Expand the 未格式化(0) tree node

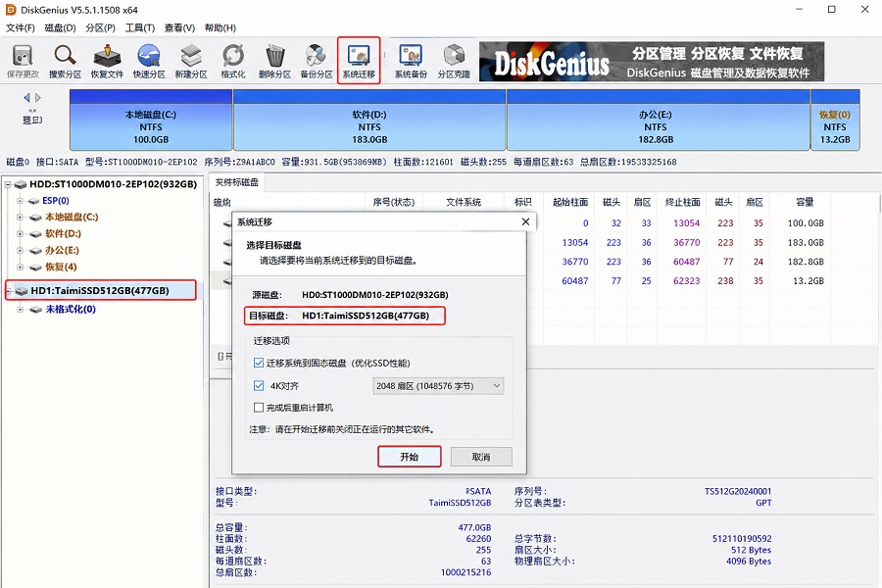[x=21, y=310]
